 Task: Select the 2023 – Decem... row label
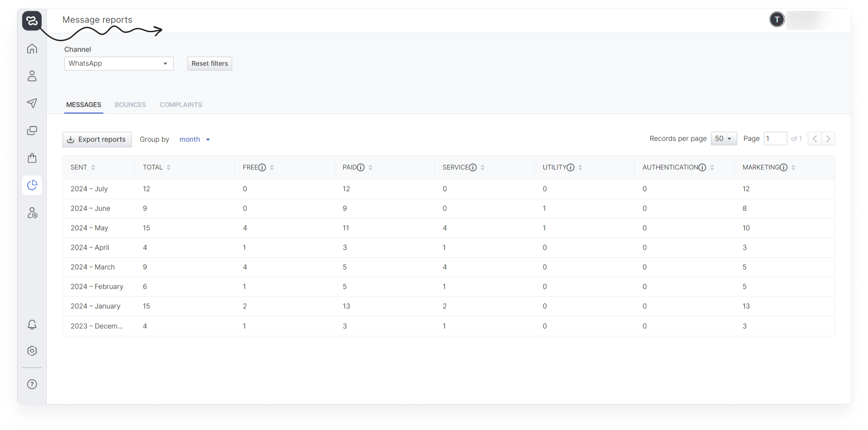click(x=97, y=326)
